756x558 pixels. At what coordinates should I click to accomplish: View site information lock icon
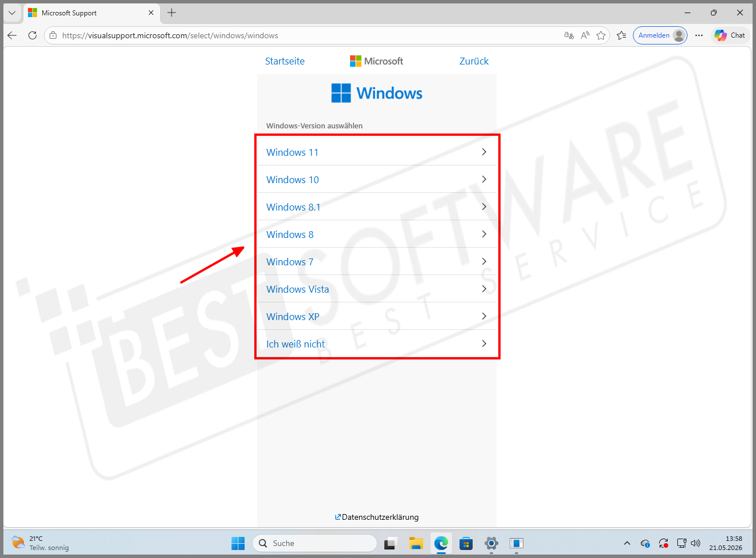point(53,35)
